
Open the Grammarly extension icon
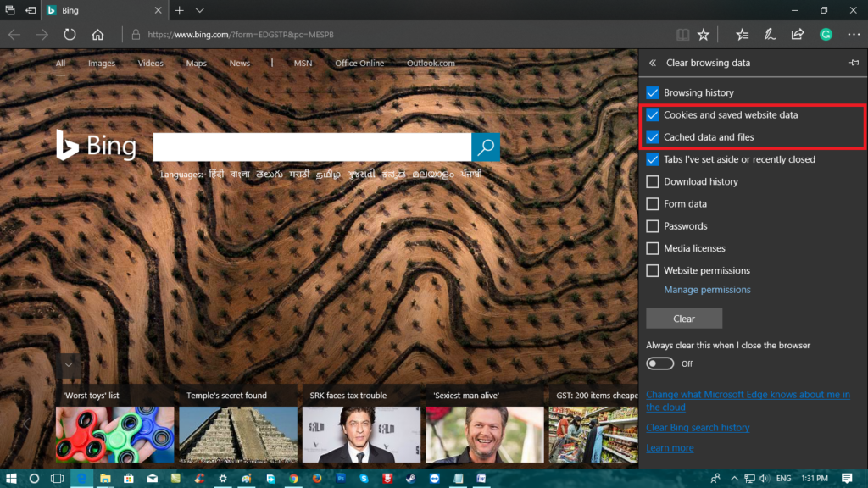(826, 34)
